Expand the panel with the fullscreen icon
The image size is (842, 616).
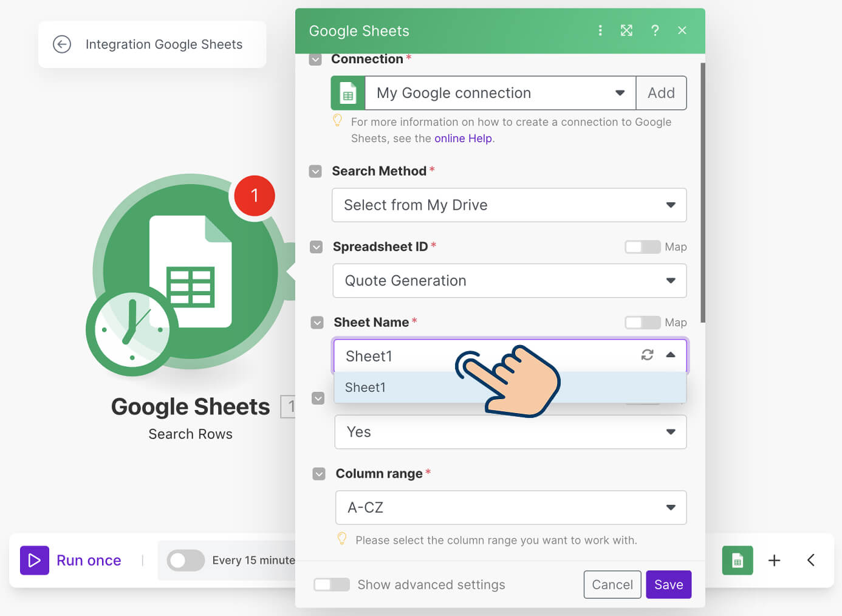tap(626, 30)
